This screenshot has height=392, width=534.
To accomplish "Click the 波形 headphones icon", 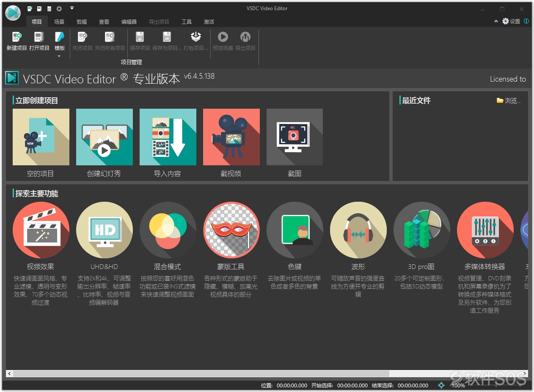I will [358, 230].
